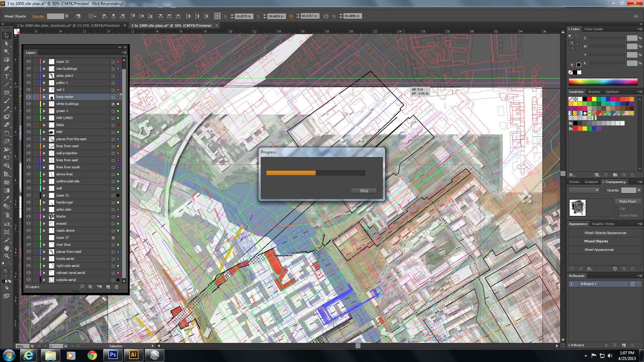Enable the Invert Mask checkbox

coord(617,216)
